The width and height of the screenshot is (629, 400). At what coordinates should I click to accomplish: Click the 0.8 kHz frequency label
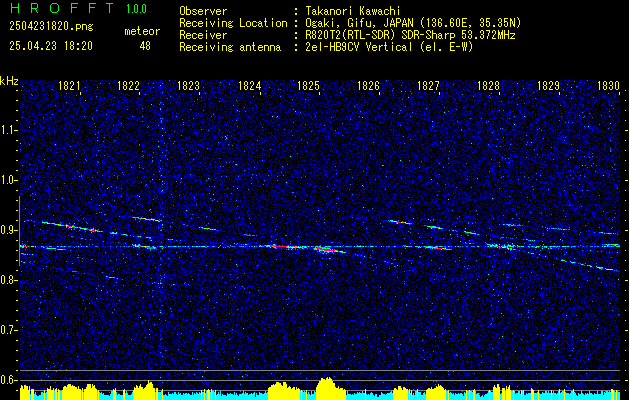click(x=9, y=280)
